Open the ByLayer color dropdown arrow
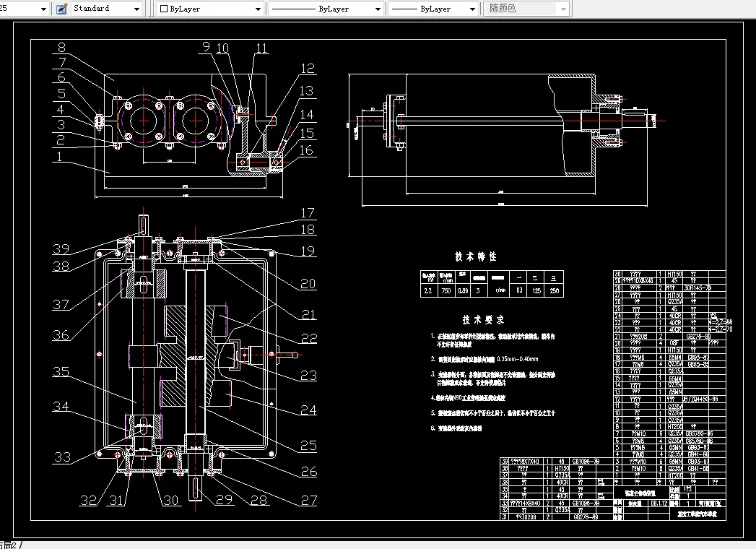Screen dimensions: 756x549 coord(258,9)
